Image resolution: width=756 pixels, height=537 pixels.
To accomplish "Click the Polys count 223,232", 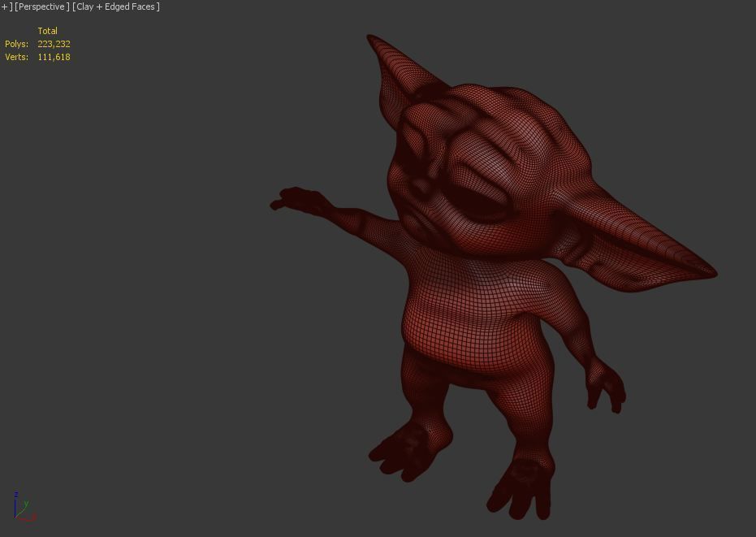I will pyautogui.click(x=54, y=44).
